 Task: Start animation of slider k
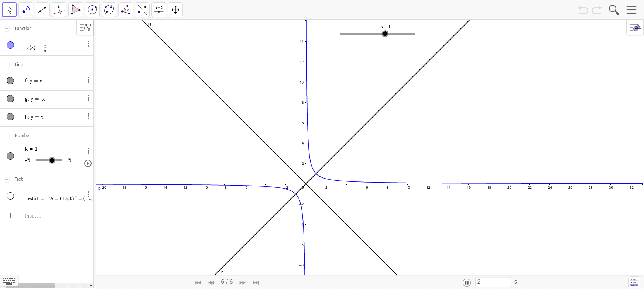[88, 163]
